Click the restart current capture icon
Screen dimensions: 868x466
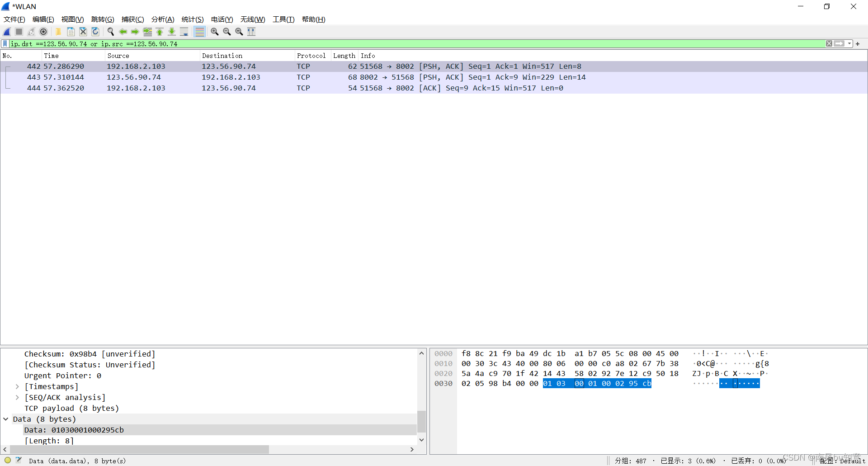pos(31,32)
